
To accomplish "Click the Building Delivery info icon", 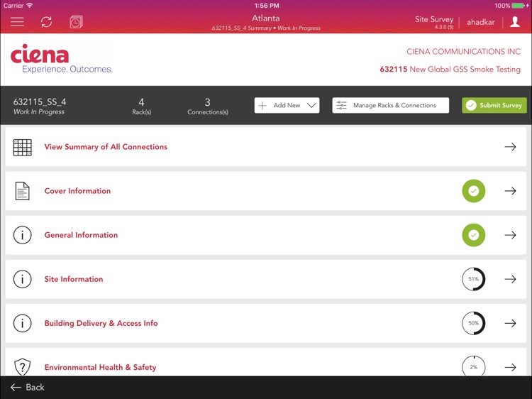I will 23,323.
